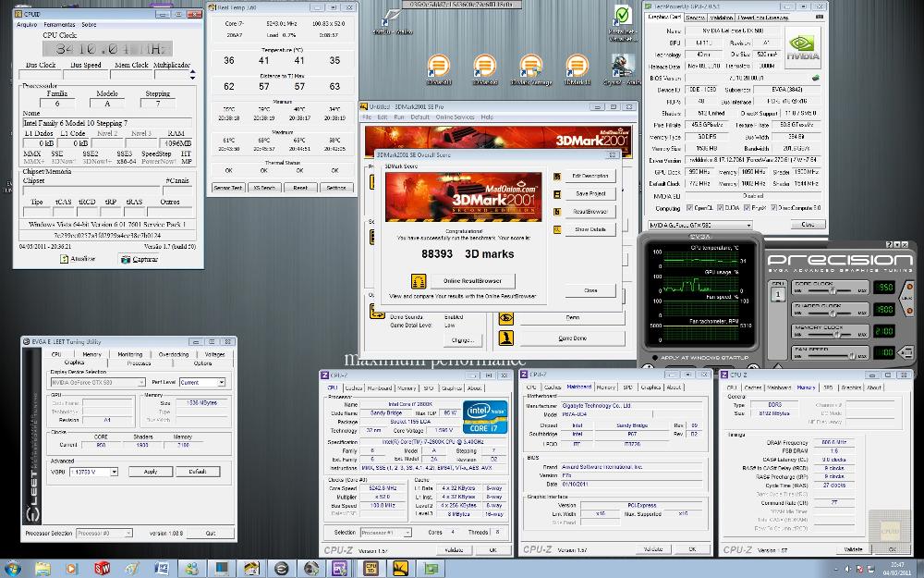
Task: Switch to the Sensors tab in GPU-Z
Action: click(696, 18)
